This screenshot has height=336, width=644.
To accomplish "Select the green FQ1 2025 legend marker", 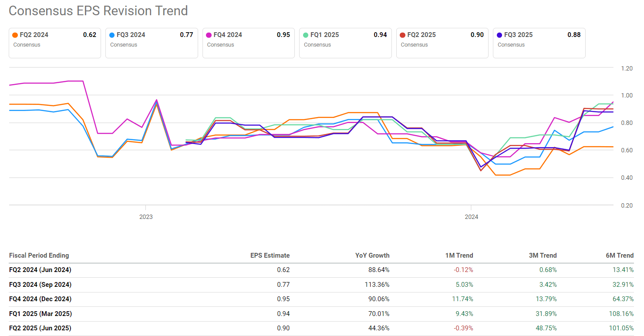I will point(306,34).
